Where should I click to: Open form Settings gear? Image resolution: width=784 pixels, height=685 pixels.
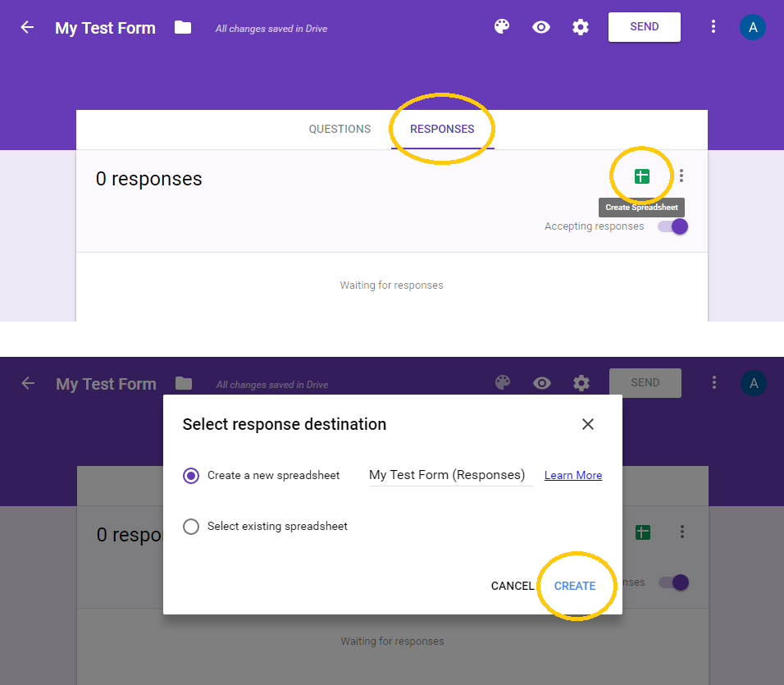(581, 27)
